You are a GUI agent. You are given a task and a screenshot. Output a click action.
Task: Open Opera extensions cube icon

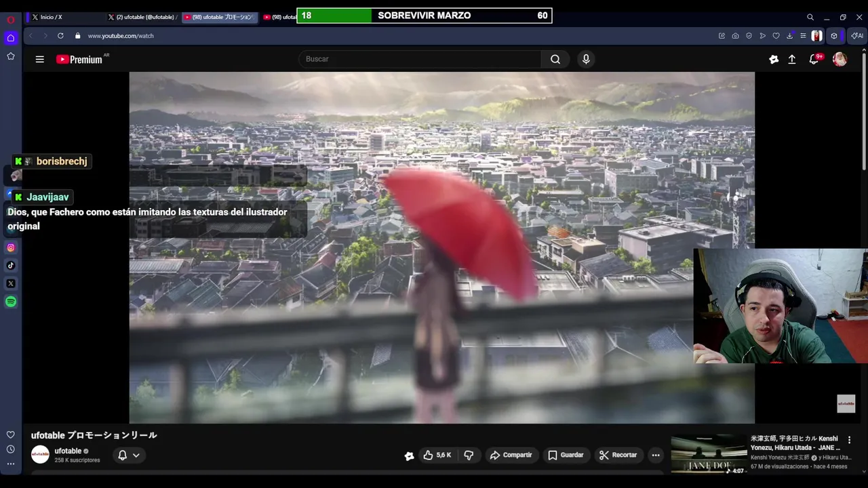pyautogui.click(x=834, y=36)
